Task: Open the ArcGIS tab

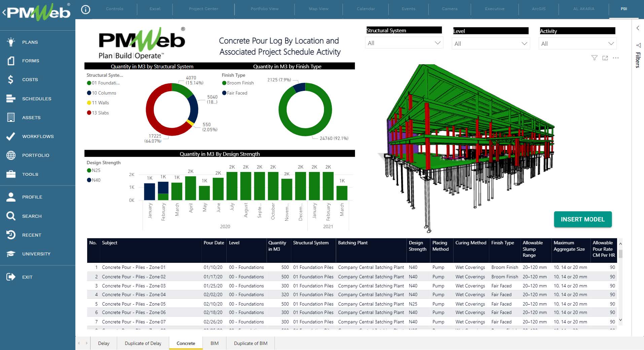Action: click(539, 9)
